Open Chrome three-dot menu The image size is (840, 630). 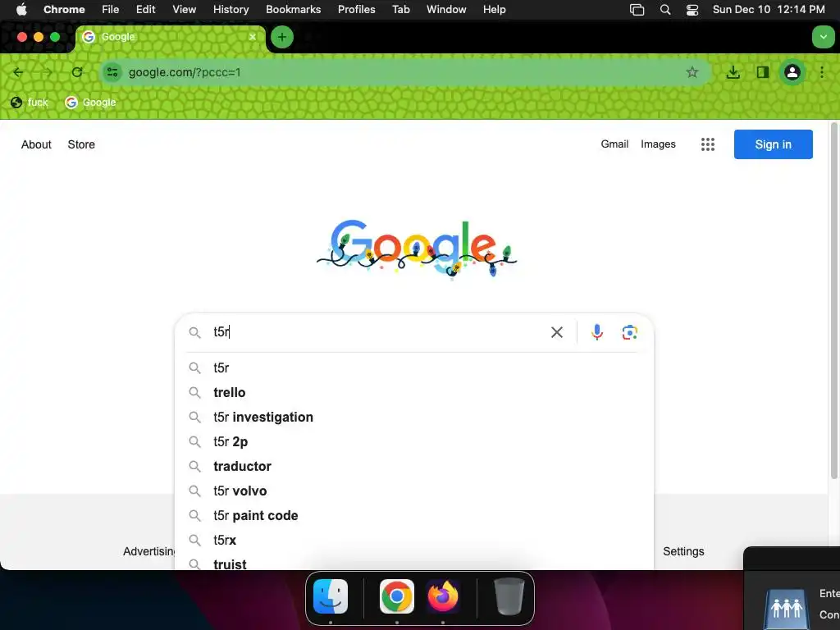[x=822, y=72]
